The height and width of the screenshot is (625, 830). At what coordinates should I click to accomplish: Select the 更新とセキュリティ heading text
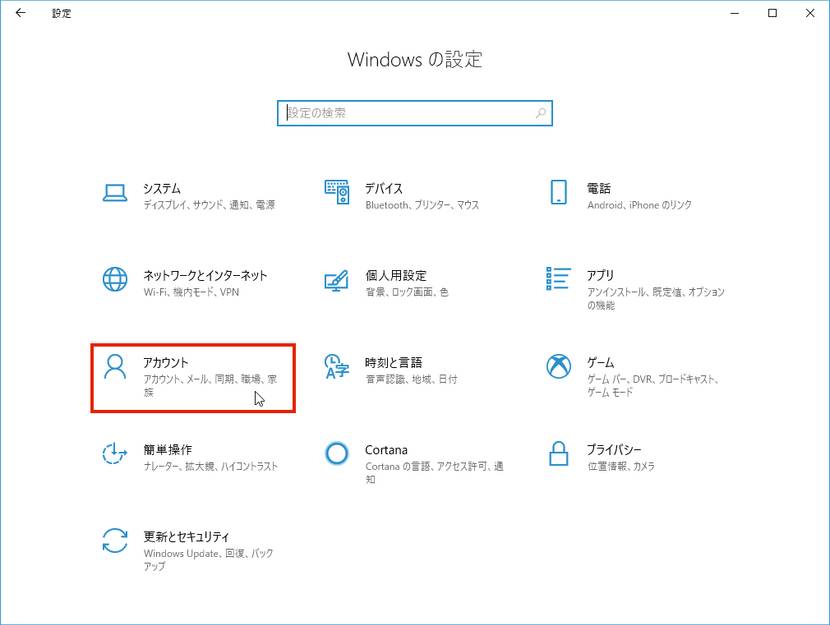(x=186, y=537)
